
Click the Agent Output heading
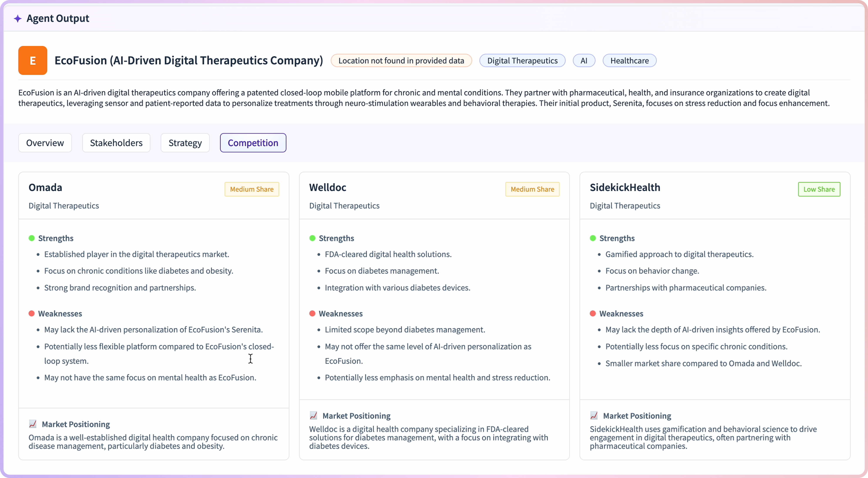pyautogui.click(x=58, y=18)
